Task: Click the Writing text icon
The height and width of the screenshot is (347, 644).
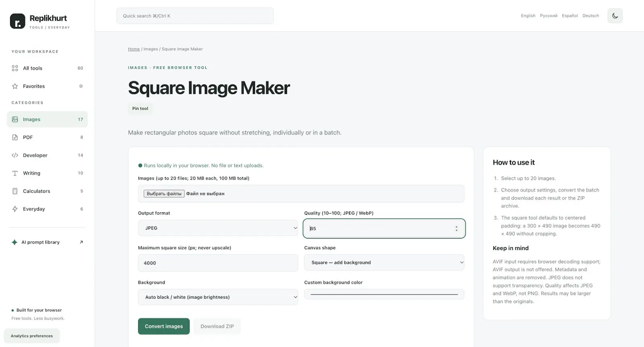Action: [15, 173]
